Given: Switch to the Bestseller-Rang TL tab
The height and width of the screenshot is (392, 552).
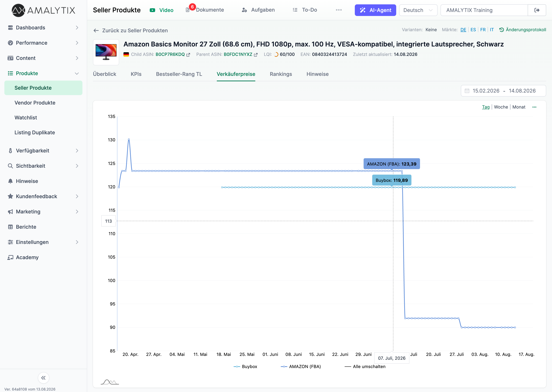Looking at the screenshot, I should [x=179, y=74].
